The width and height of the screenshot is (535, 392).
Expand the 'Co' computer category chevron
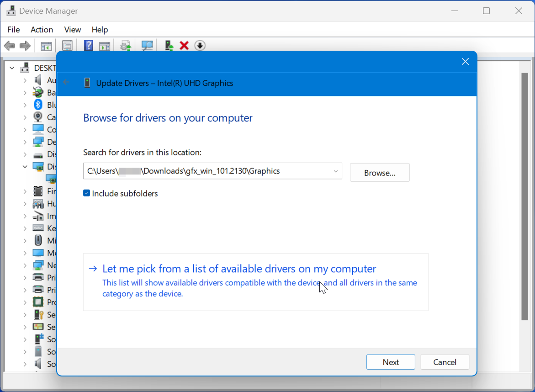pyautogui.click(x=25, y=130)
